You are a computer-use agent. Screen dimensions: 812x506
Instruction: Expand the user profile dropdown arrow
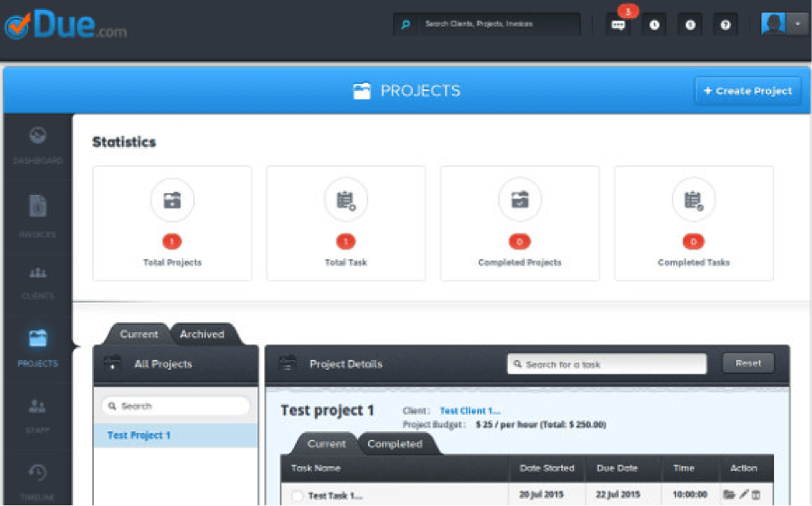[797, 24]
